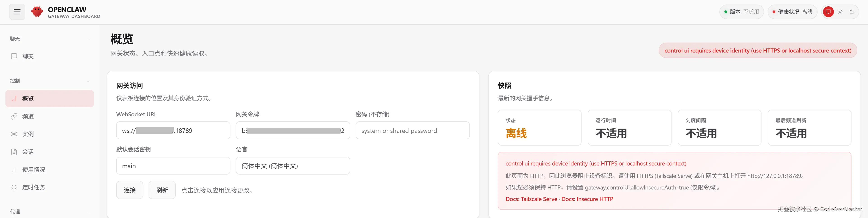Collapse the 控制 sidebar section
This screenshot has width=868, height=218.
[x=88, y=81]
